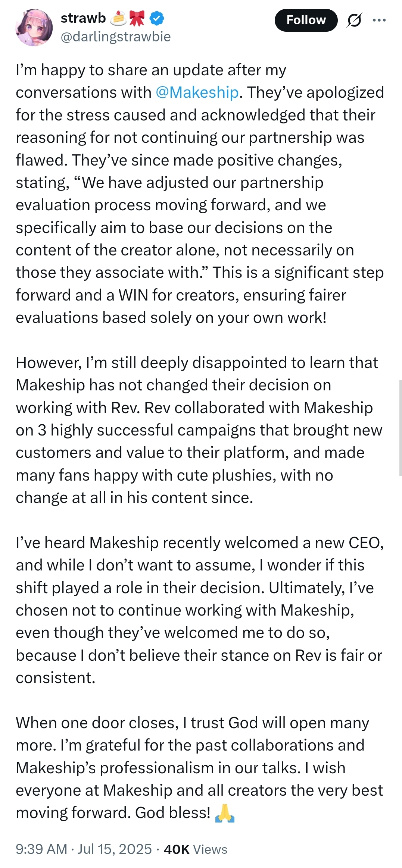View the 40K Views count
The height and width of the screenshot is (868, 402).
[195, 849]
